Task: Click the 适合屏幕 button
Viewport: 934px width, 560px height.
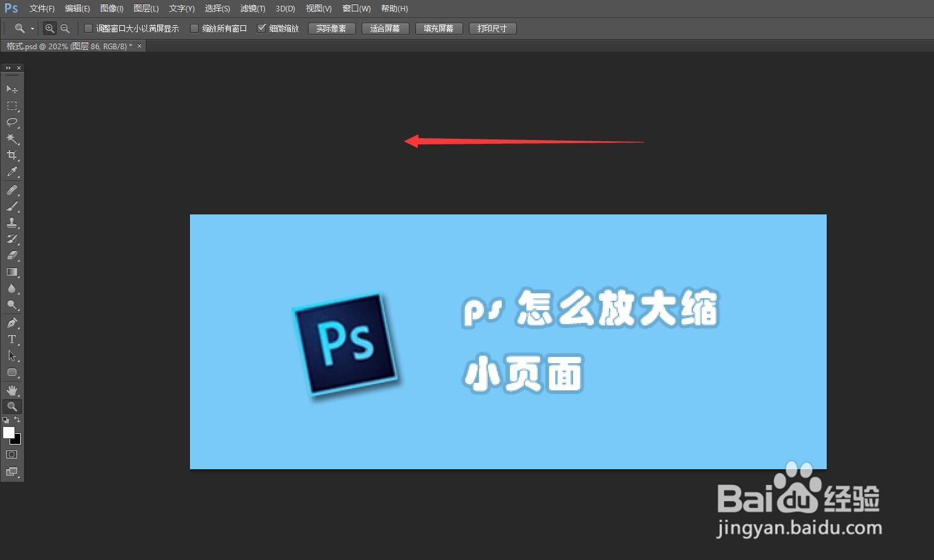Action: point(385,28)
